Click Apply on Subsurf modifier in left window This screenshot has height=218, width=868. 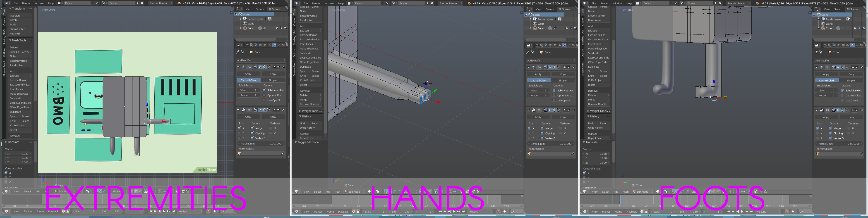248,74
